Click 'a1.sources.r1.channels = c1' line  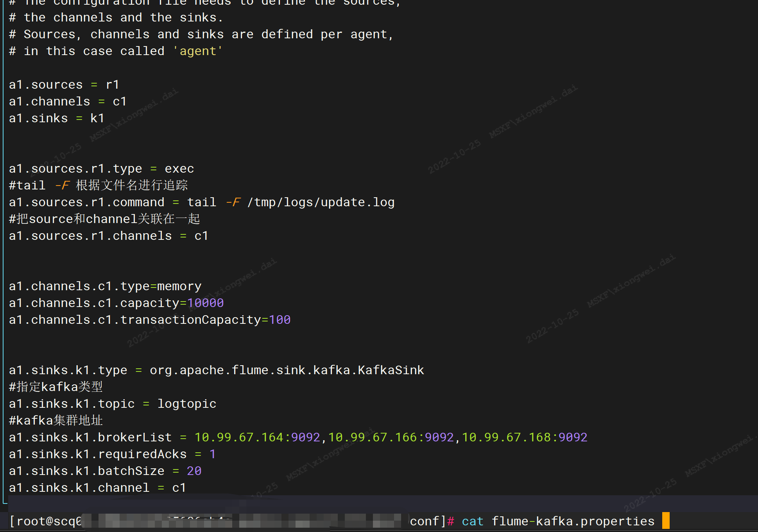(109, 236)
